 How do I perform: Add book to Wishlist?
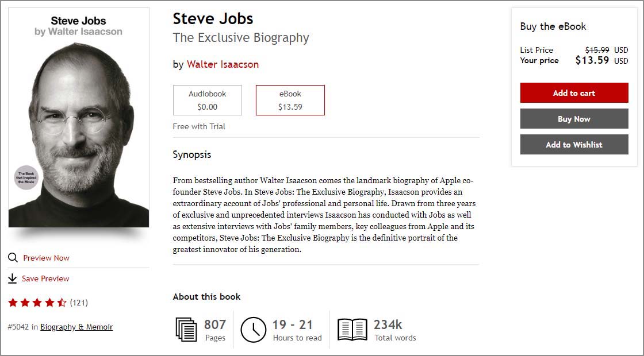574,145
